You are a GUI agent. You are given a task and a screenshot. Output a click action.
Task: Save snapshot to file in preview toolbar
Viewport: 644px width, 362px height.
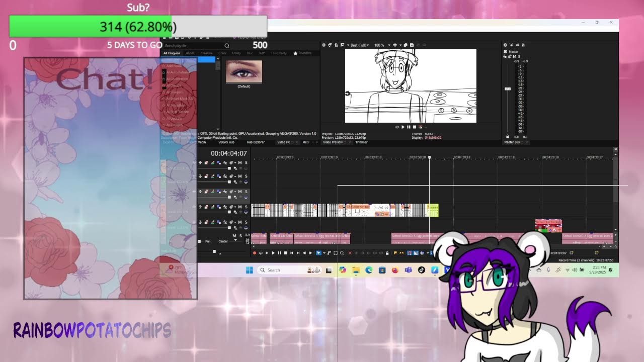click(x=412, y=45)
